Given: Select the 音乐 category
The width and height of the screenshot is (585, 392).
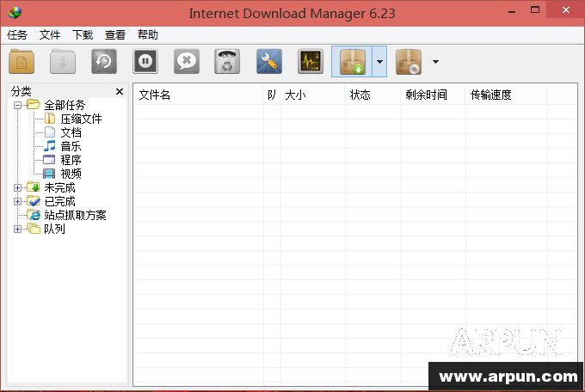Looking at the screenshot, I should coord(71,146).
